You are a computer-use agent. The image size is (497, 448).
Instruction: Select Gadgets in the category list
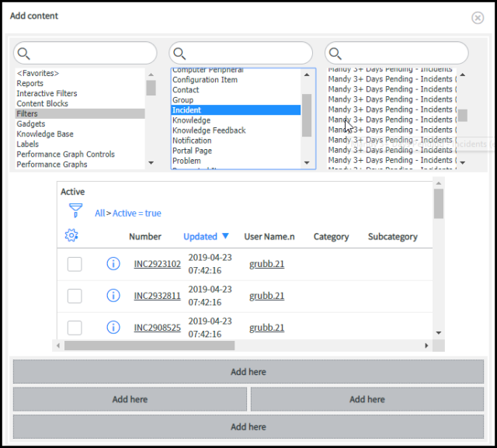80,124
